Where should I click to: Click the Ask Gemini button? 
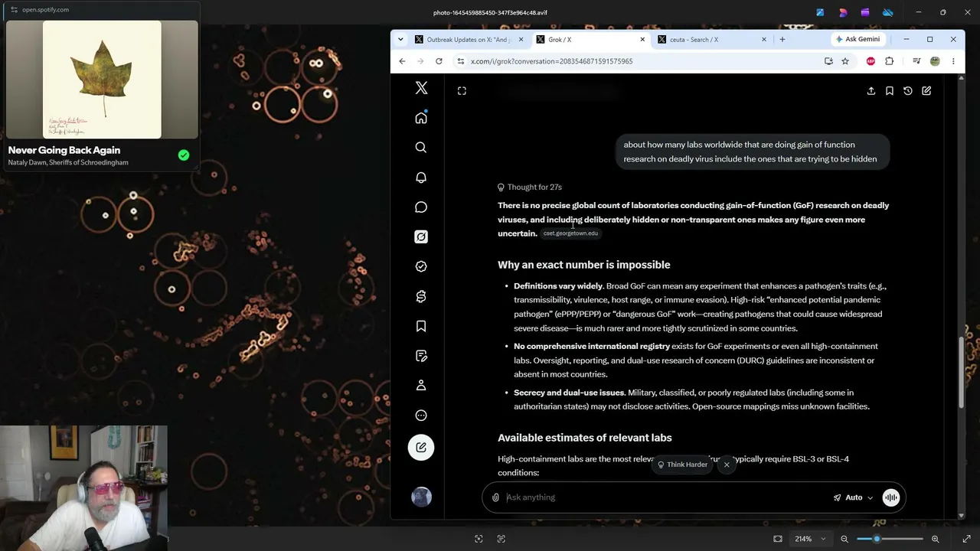pyautogui.click(x=857, y=39)
